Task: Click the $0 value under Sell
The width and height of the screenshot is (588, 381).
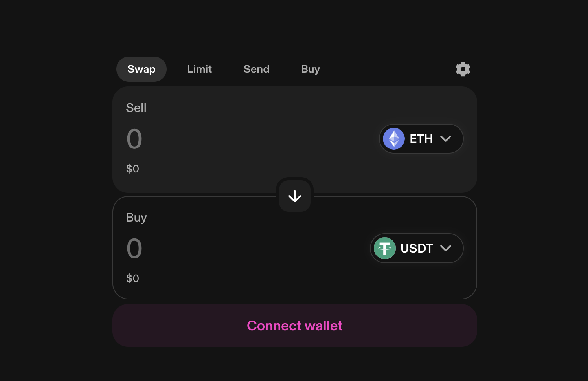Action: (132, 169)
